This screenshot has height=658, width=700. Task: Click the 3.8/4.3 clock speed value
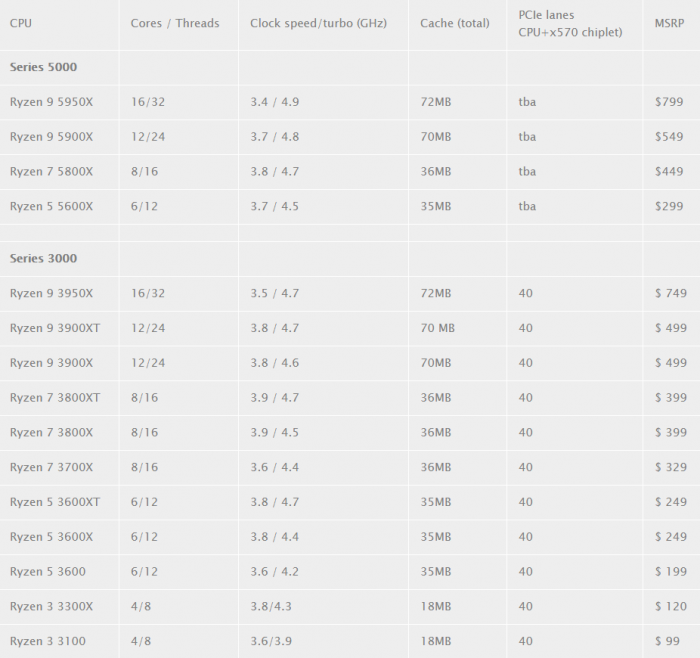(x=271, y=607)
